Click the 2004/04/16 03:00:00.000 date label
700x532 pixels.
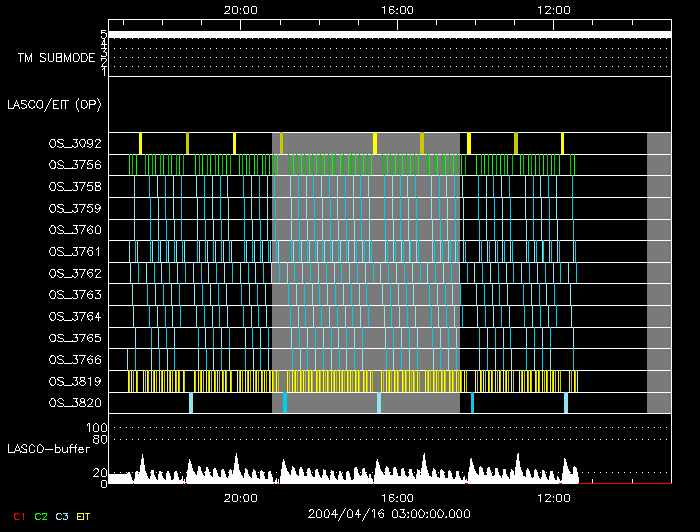coord(389,513)
